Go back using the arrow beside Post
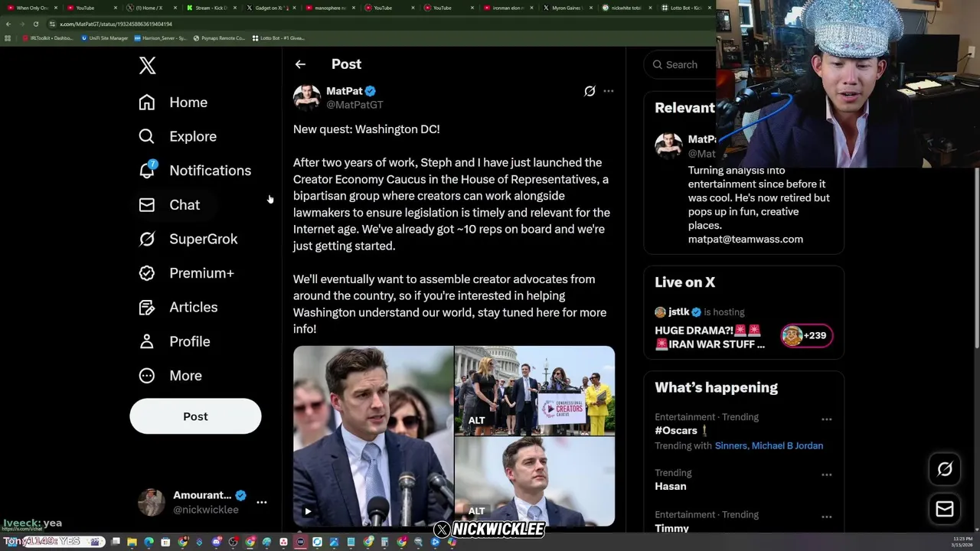Viewport: 980px width, 551px height. tap(300, 64)
